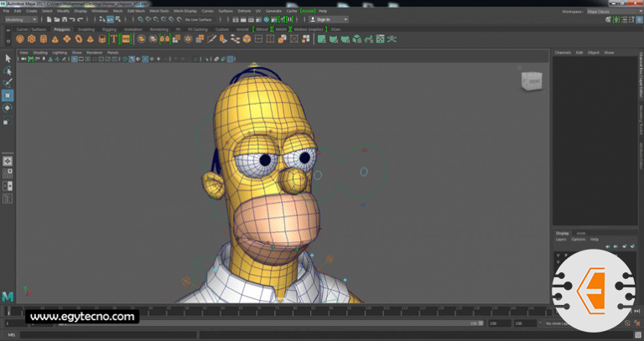
Task: Open the Channels menu in Channel Box
Action: [563, 53]
